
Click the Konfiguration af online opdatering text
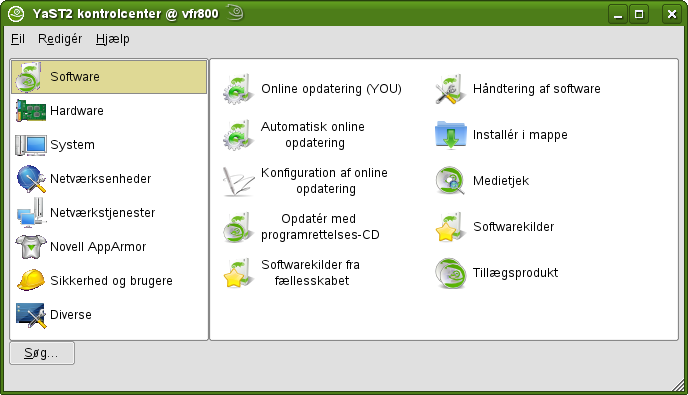[x=324, y=181]
